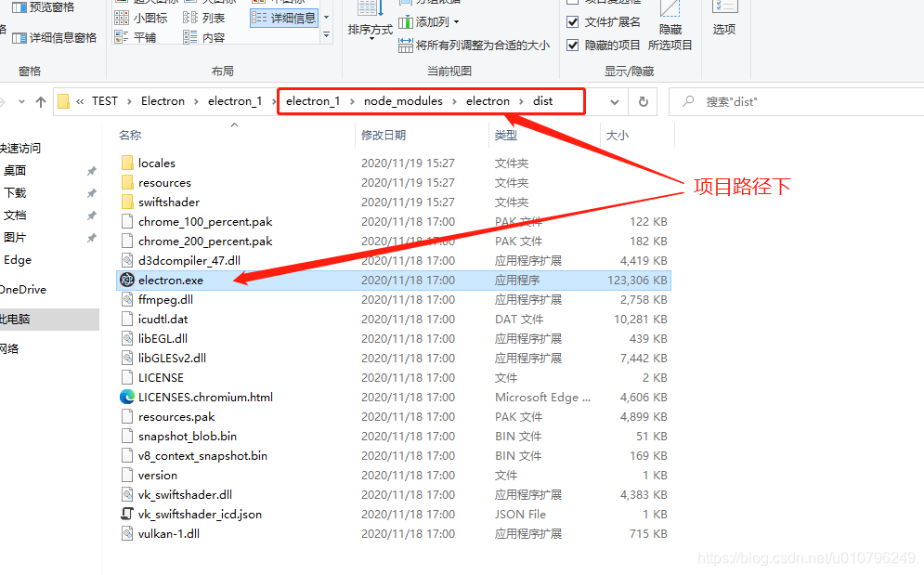
Task: Select the swiftshader folder icon
Action: [x=126, y=202]
